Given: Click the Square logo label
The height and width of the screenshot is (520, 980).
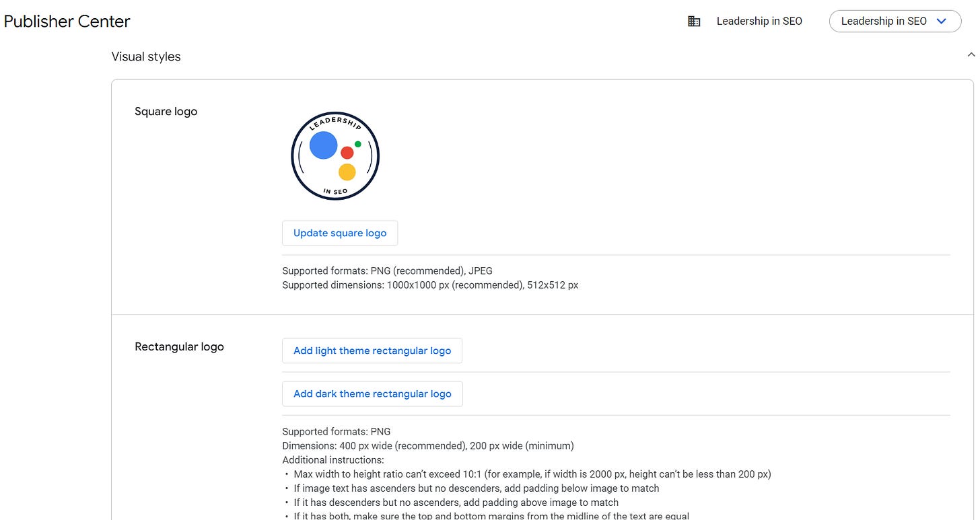Looking at the screenshot, I should tap(166, 111).
